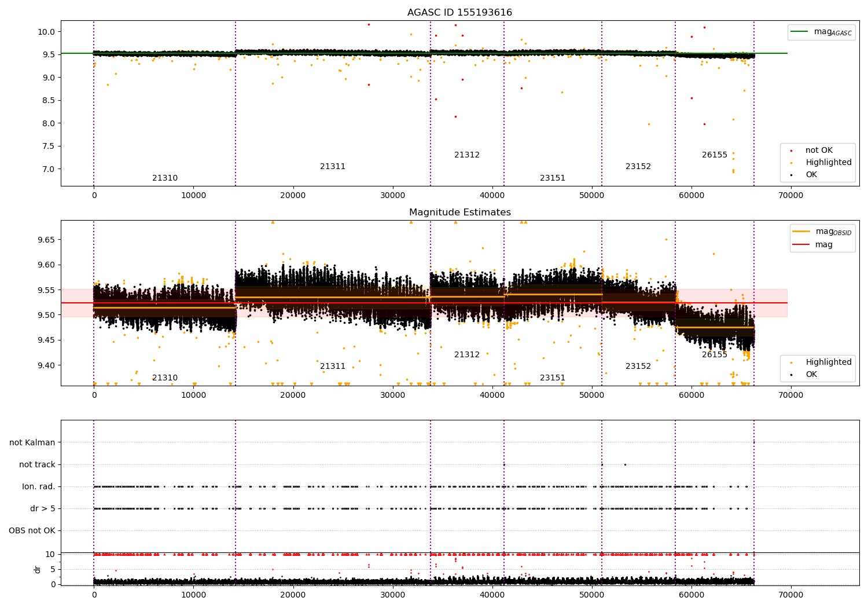Screen dimensions: 868x608
Task: Click OBSID label 21311 in the top plot
Action: click(x=333, y=167)
